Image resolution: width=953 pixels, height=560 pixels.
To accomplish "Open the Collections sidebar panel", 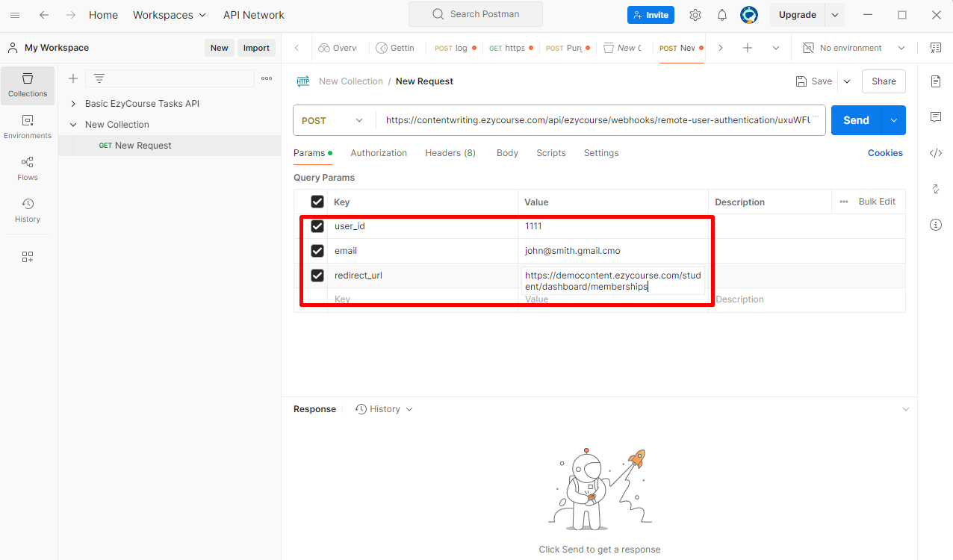I will [x=28, y=85].
